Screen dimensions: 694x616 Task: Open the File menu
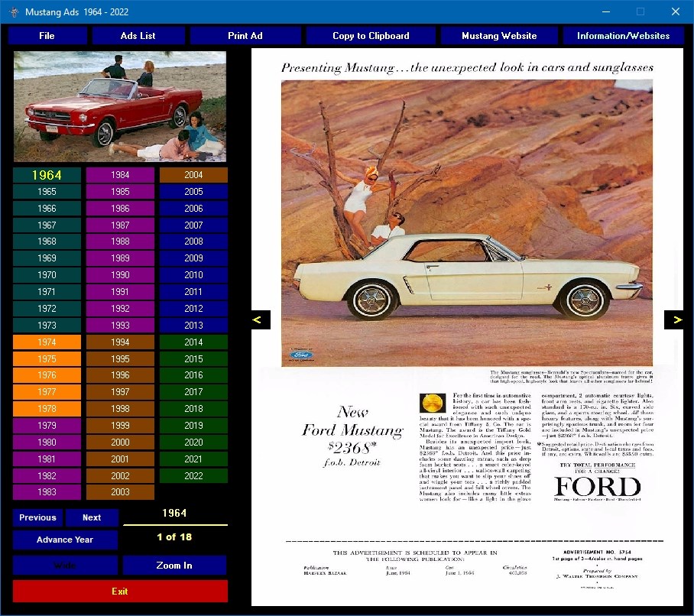tap(47, 36)
